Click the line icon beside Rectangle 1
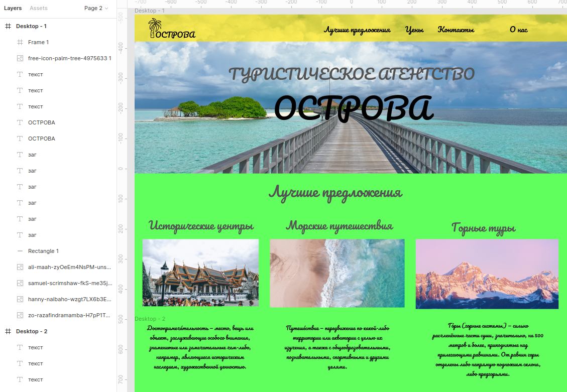 point(20,251)
